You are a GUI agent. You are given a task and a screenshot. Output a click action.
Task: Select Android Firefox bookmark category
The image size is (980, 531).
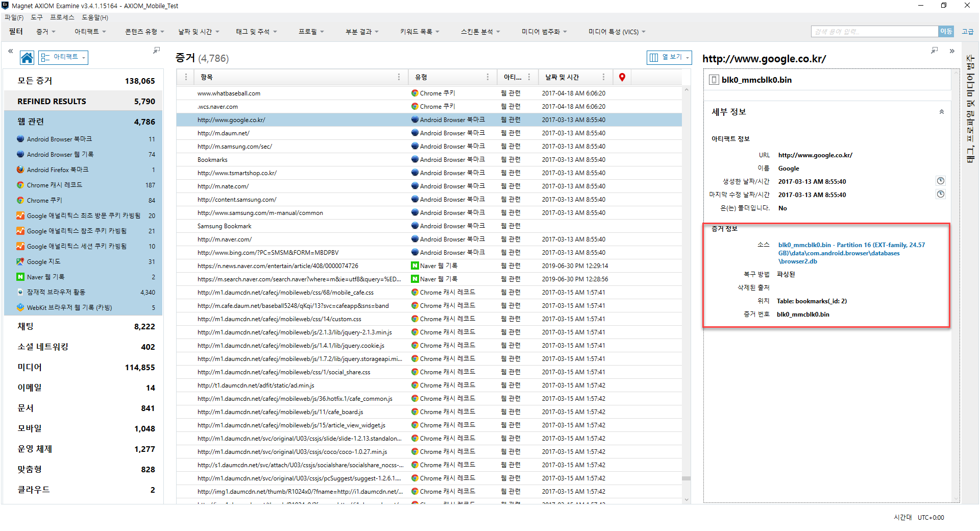83,170
